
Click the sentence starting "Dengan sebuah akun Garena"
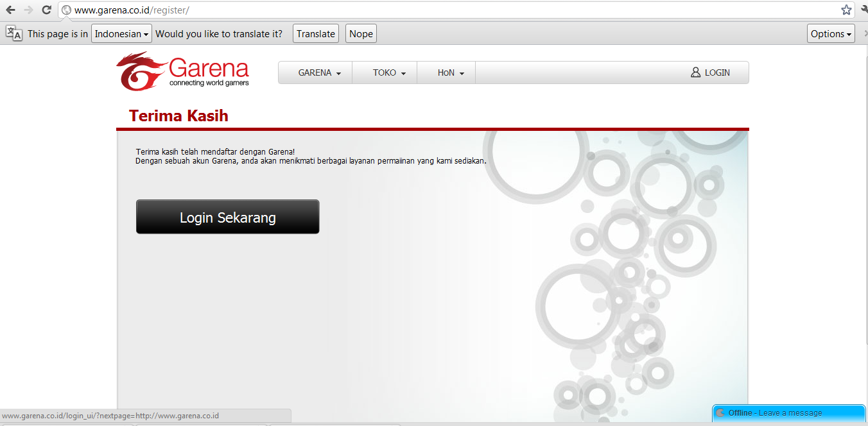(311, 161)
